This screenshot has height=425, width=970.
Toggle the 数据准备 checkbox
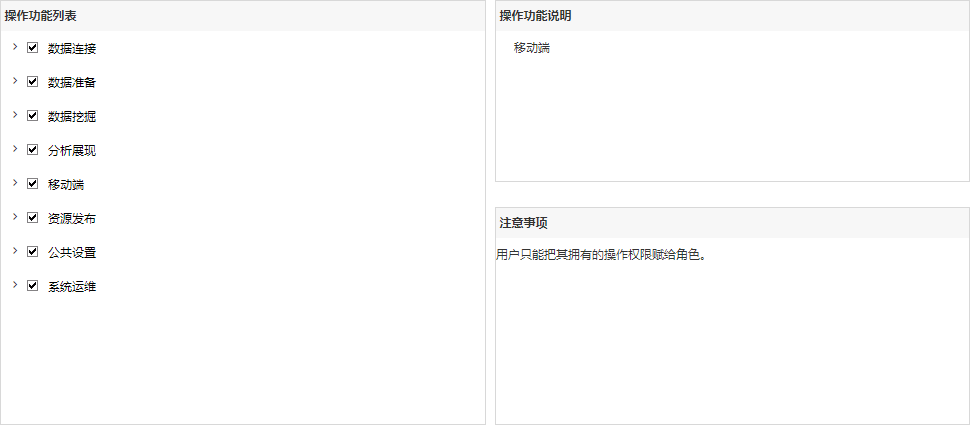click(x=33, y=82)
